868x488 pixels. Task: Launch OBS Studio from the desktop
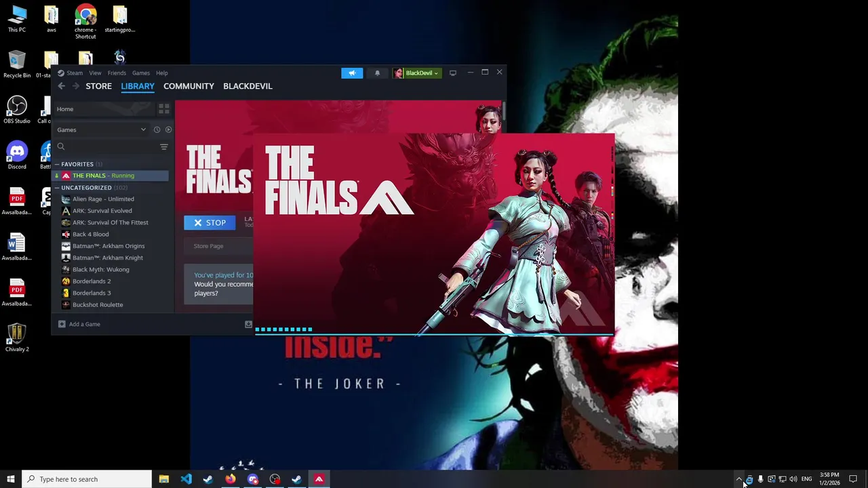click(17, 110)
